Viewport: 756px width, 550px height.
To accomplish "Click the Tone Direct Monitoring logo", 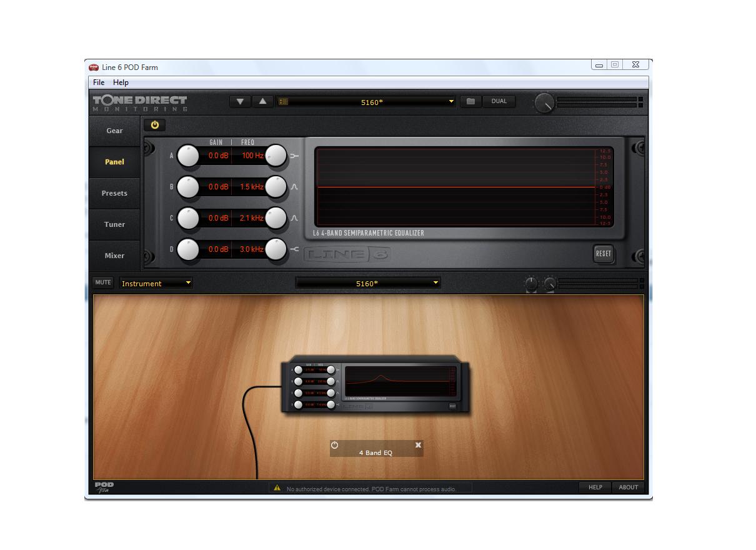I will (x=140, y=103).
